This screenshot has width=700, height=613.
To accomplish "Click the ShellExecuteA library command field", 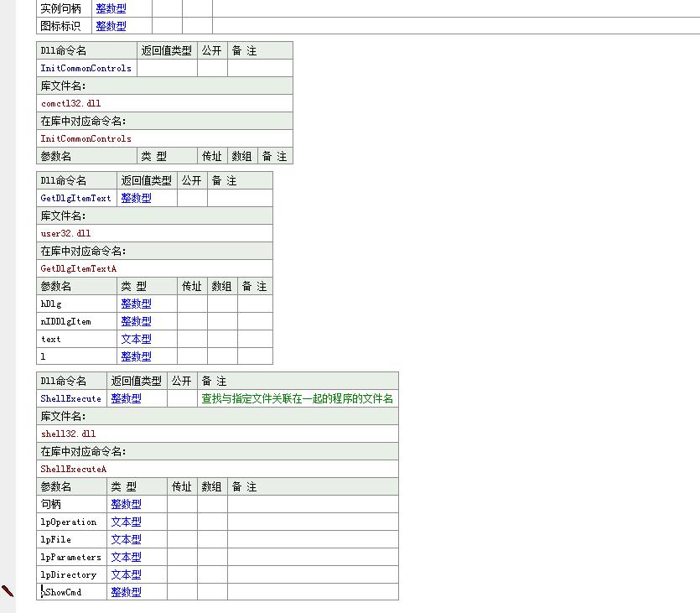I will [74, 469].
